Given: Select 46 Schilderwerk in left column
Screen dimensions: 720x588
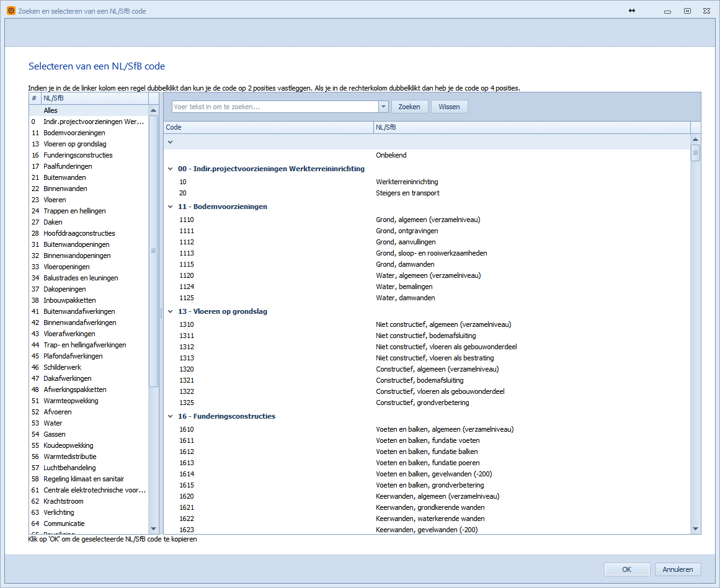Looking at the screenshot, I should 62,367.
